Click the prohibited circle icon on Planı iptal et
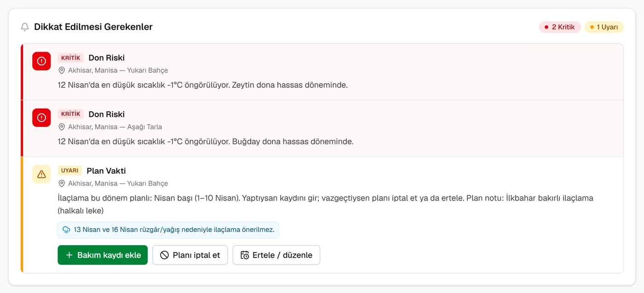 pos(164,255)
